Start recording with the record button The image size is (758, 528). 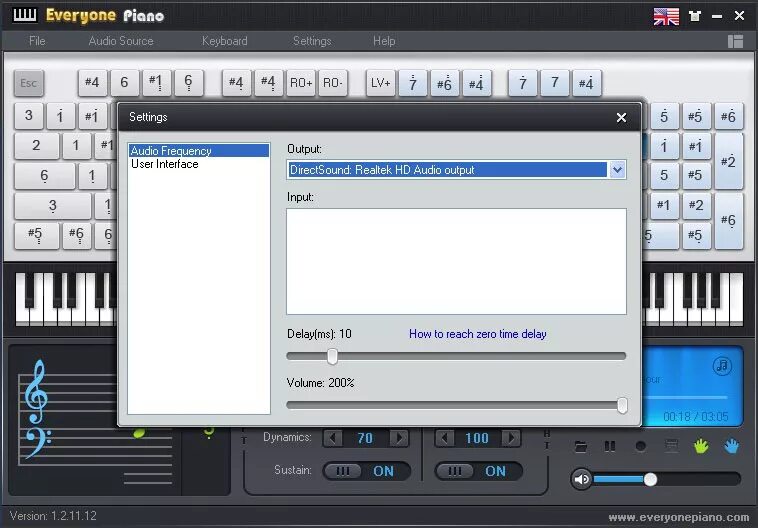641,446
